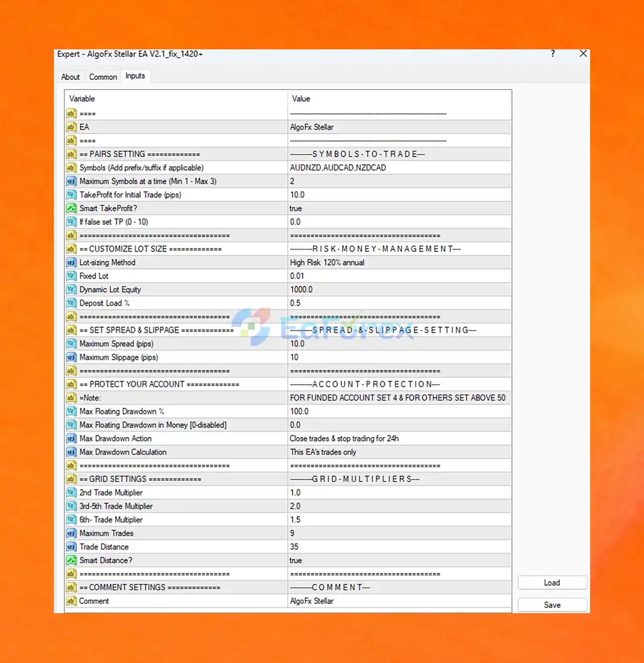The image size is (644, 663).
Task: Click the icon beside 6th- Trade Multiplier
Action: click(71, 520)
